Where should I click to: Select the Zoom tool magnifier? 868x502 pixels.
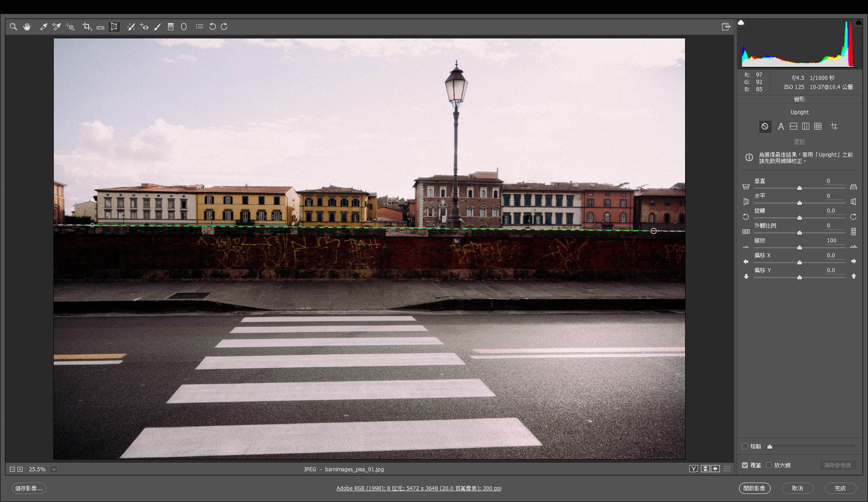pyautogui.click(x=14, y=27)
